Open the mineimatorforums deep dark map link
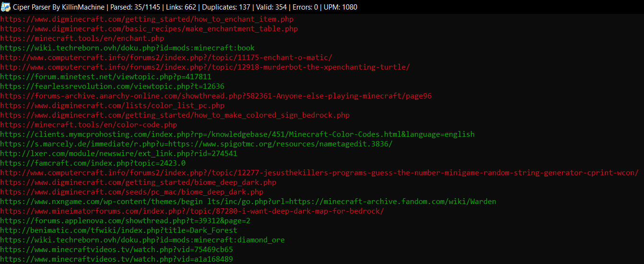 192,211
